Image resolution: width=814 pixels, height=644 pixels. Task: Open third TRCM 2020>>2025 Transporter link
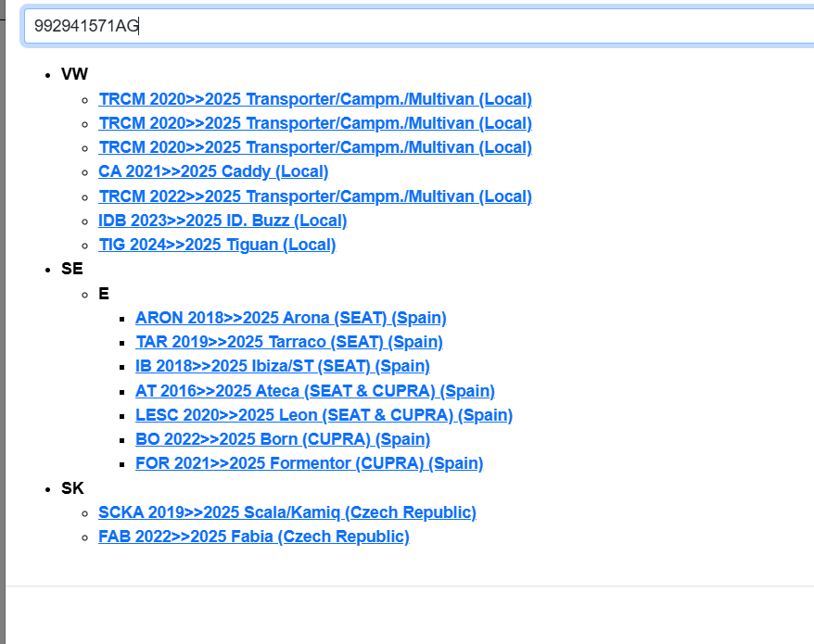(x=315, y=147)
